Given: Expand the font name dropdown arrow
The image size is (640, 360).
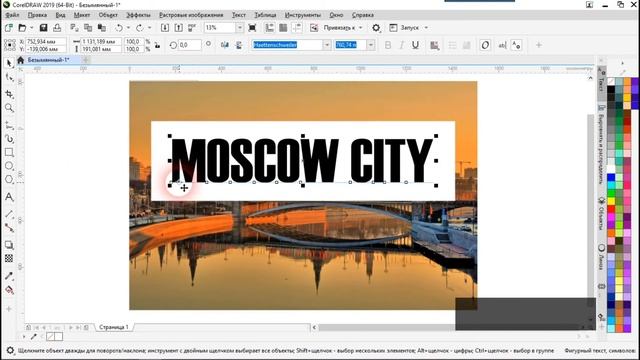Looking at the screenshot, I should coord(327,45).
